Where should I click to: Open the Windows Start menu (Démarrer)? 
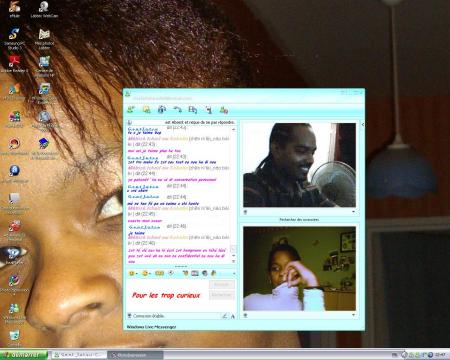pos(23,355)
